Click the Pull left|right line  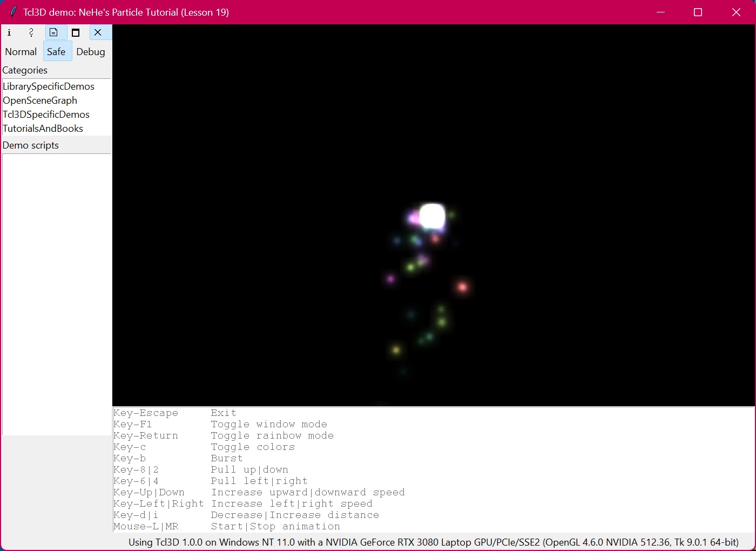click(211, 481)
